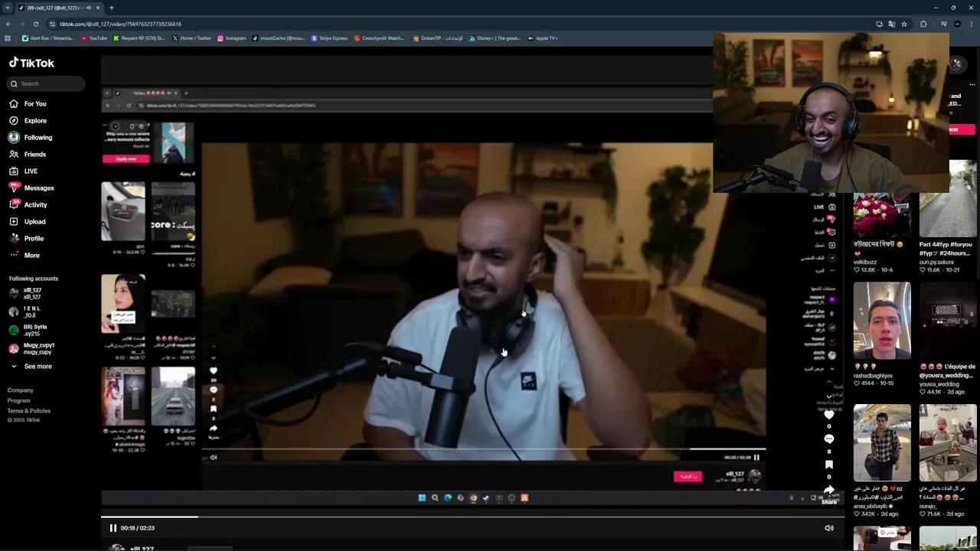
Task: Click the TikTok logo at top left
Action: (31, 63)
